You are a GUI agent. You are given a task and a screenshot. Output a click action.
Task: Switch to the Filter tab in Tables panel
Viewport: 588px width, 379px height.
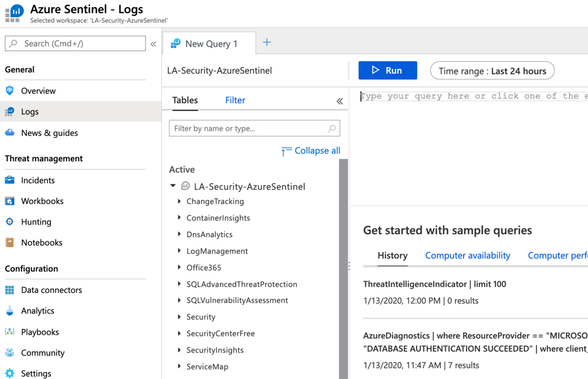tap(235, 100)
